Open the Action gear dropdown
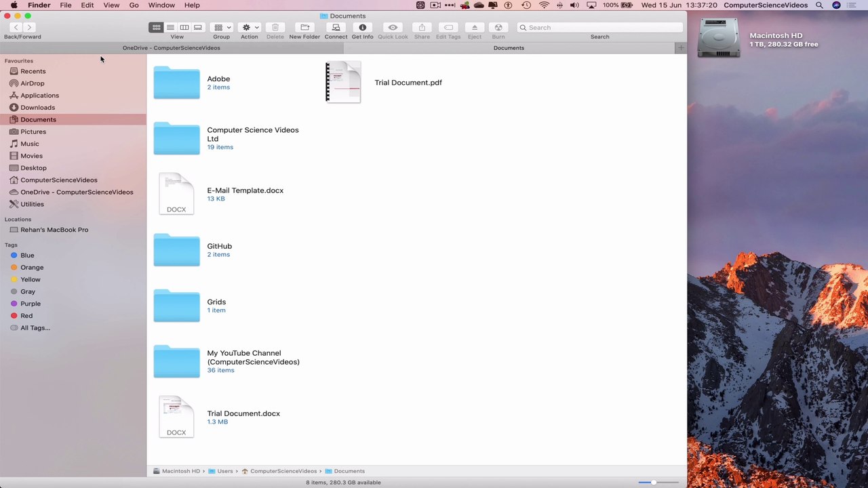The width and height of the screenshot is (868, 488). pyautogui.click(x=250, y=27)
